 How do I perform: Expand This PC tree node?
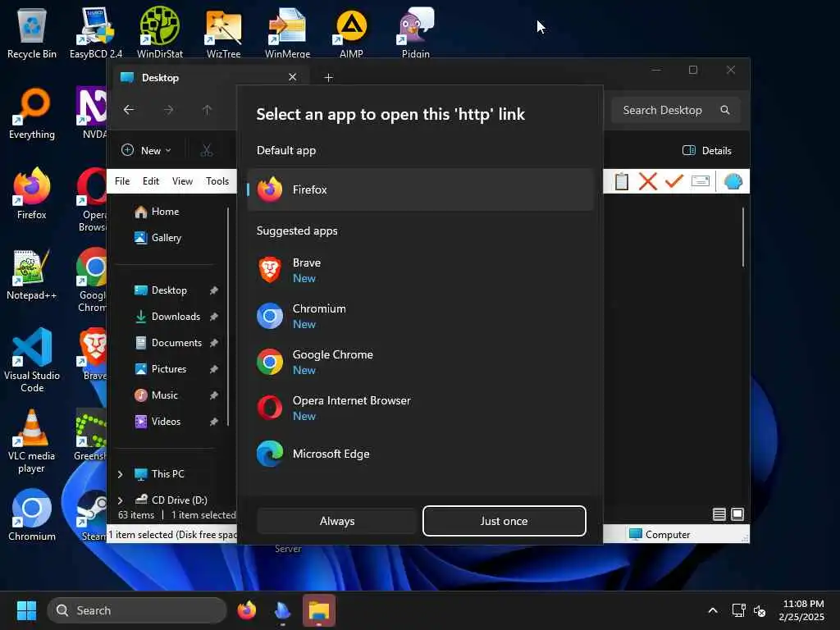click(120, 474)
